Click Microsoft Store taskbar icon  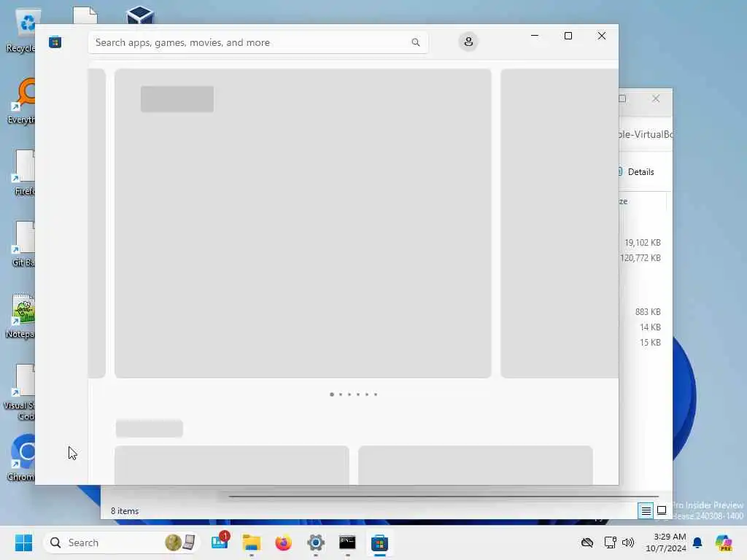(379, 542)
